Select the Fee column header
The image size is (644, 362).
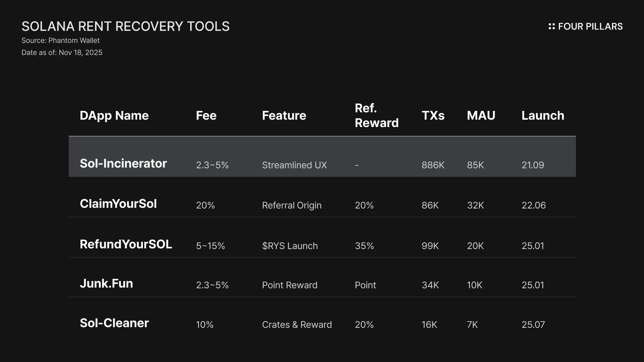pyautogui.click(x=206, y=116)
